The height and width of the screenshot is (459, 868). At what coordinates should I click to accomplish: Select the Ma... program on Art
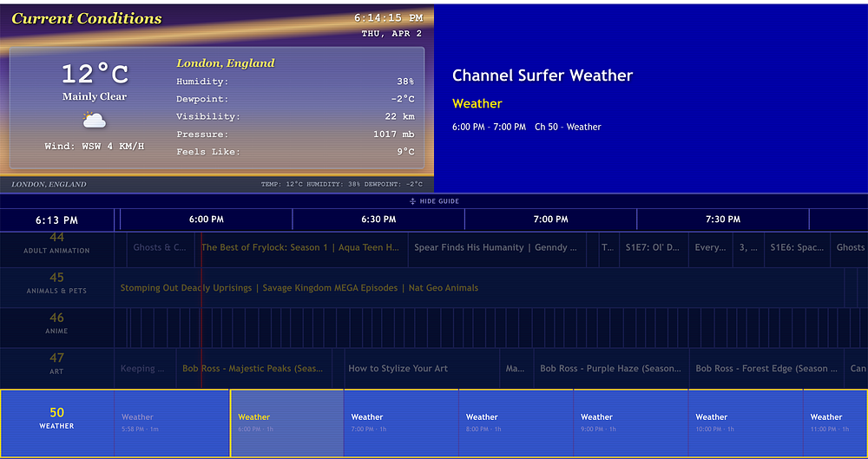(516, 368)
